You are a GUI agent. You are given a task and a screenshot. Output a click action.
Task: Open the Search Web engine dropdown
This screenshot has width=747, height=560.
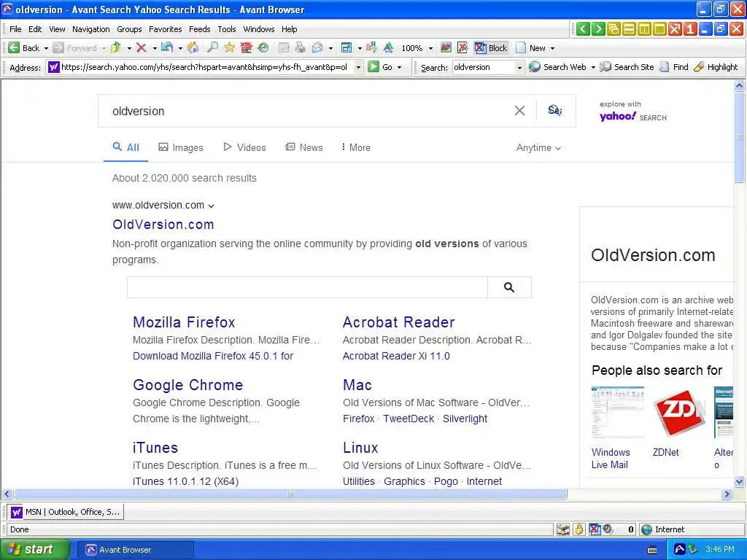tap(593, 67)
